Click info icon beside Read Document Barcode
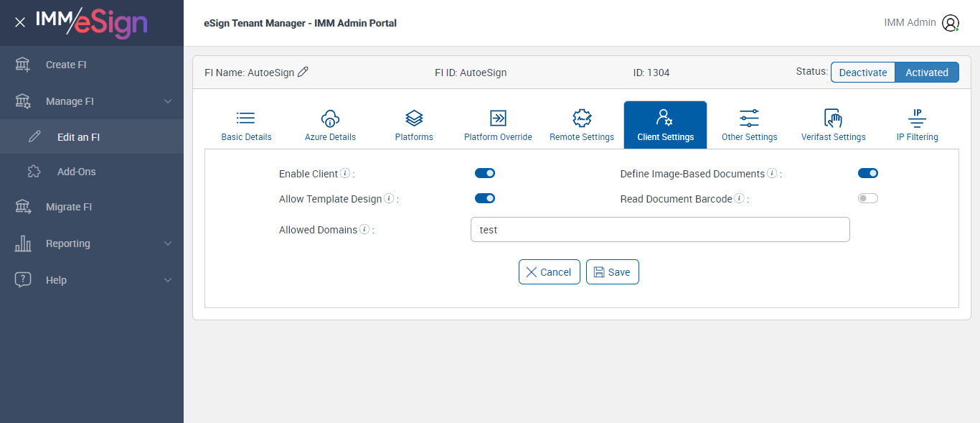This screenshot has width=980, height=423. pos(739,198)
